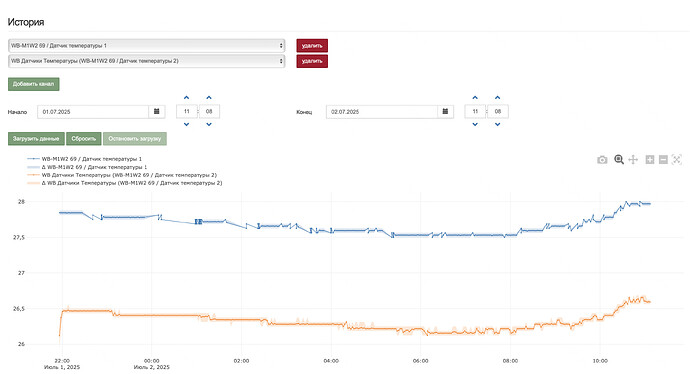Click the 'Сбросить' button
The image size is (690, 374).
tap(84, 139)
